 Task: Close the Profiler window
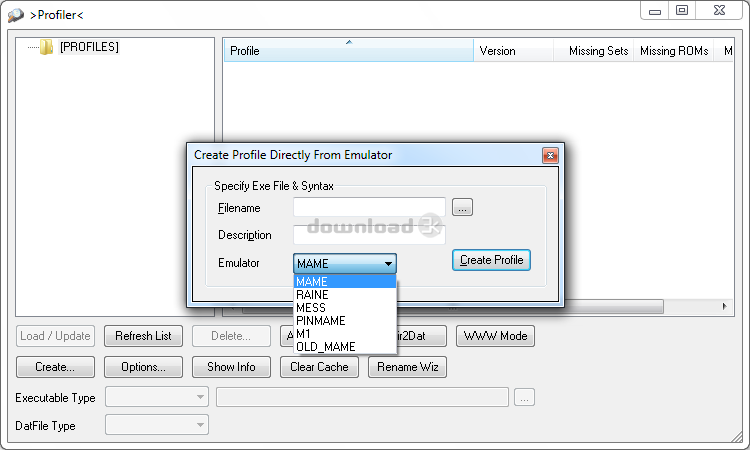(719, 11)
